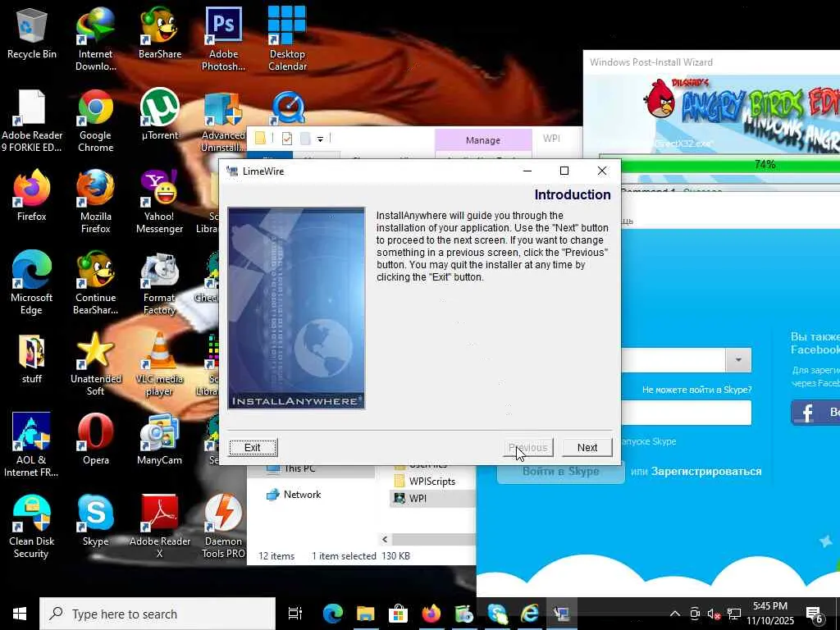
Task: Open VLC media player desktop icon
Action: (x=160, y=364)
